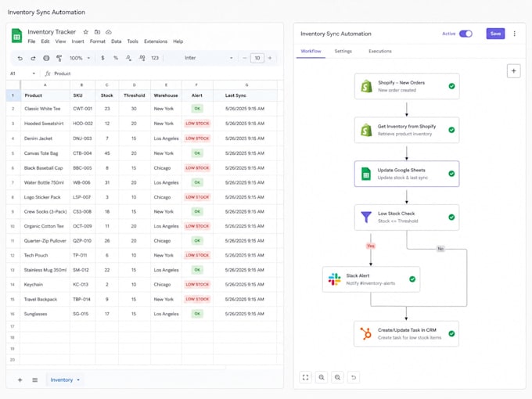This screenshot has height=399, width=532.
Task: Apply currency format with dollar icon
Action: coord(102,58)
